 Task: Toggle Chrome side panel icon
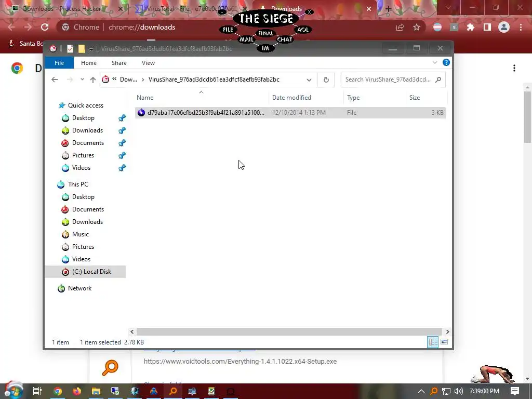(487, 27)
